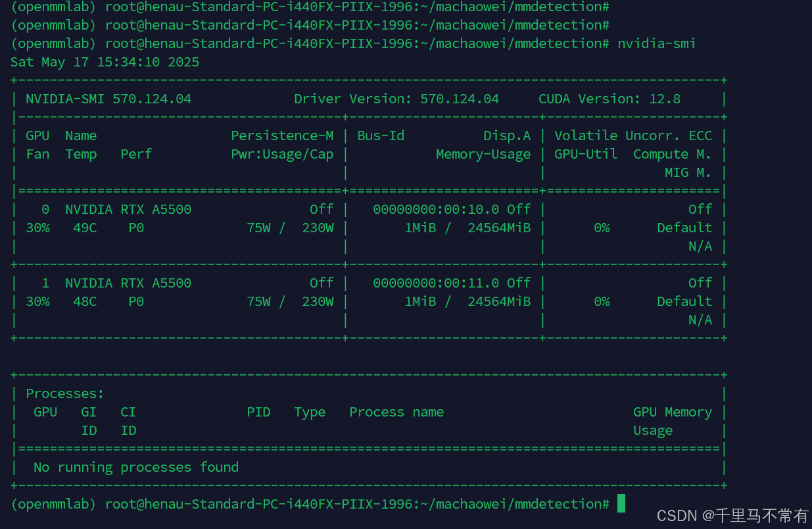This screenshot has width=812, height=529.
Task: Click the P0 state in the 48C row
Action: point(136,301)
